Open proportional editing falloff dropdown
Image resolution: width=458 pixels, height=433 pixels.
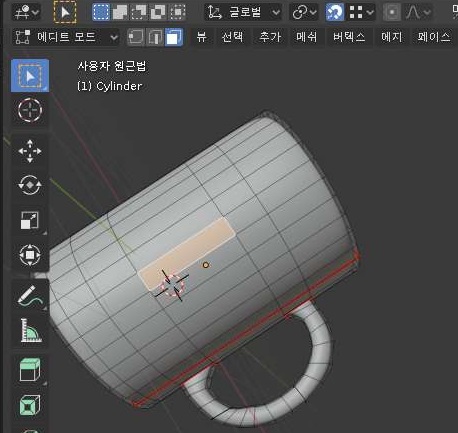418,12
